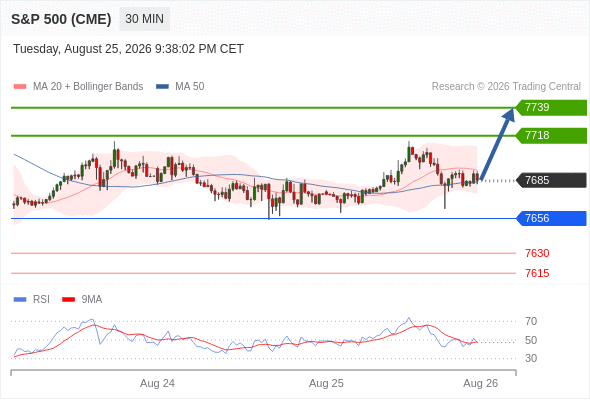This screenshot has height=400, width=590.
Task: Click the green 7718 resistance price tag
Action: [551, 135]
